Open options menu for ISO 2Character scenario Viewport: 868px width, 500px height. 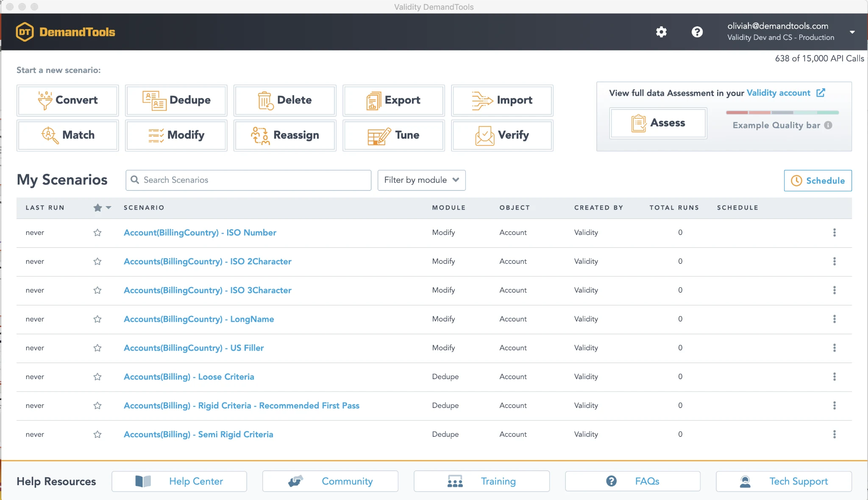click(x=834, y=261)
